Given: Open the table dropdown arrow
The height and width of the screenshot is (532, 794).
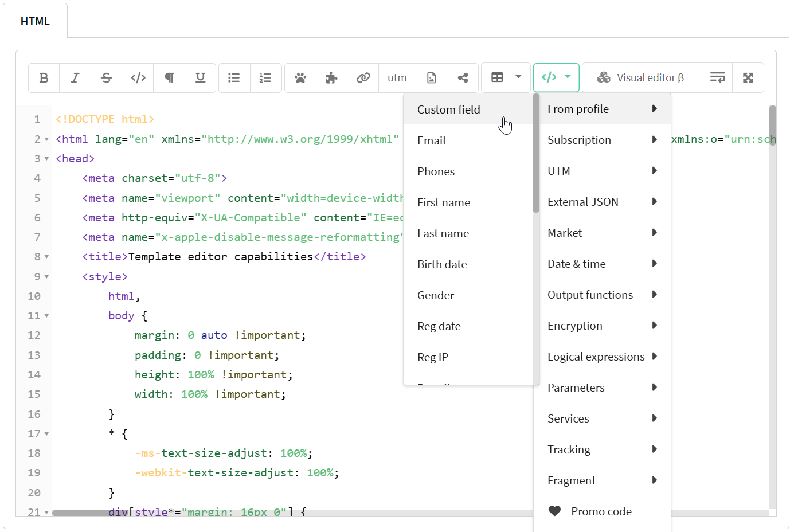Looking at the screenshot, I should click(x=518, y=76).
